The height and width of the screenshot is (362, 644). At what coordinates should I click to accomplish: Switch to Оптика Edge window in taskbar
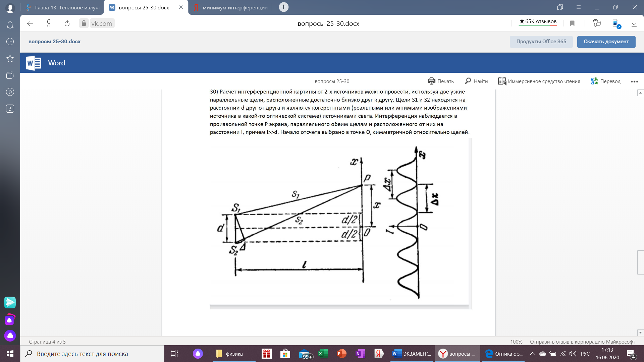tap(504, 354)
